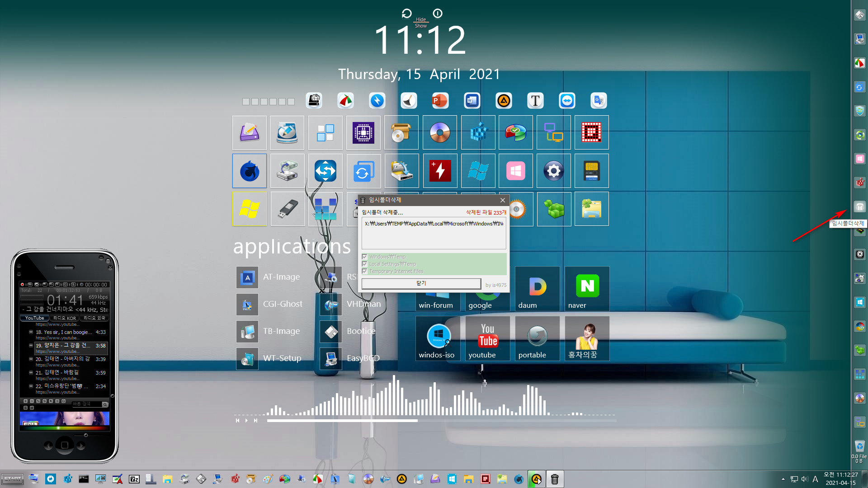Click the power icon above the clock

[x=438, y=14]
